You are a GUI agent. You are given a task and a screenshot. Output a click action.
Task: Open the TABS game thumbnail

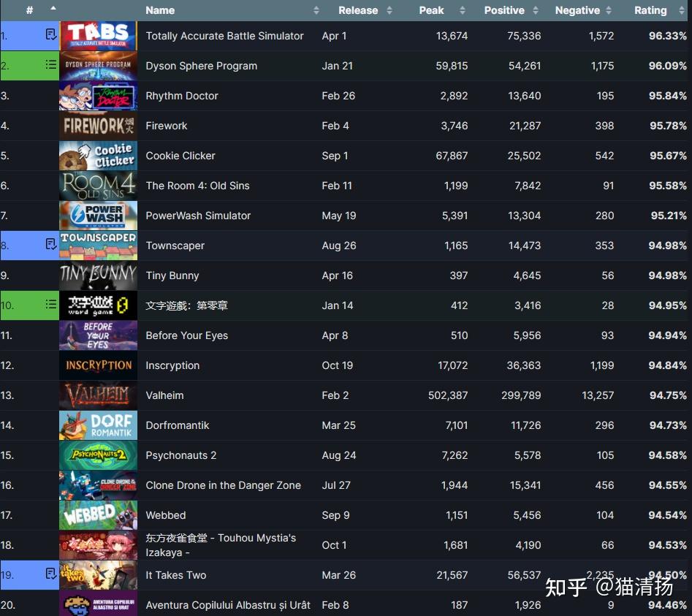(x=98, y=36)
